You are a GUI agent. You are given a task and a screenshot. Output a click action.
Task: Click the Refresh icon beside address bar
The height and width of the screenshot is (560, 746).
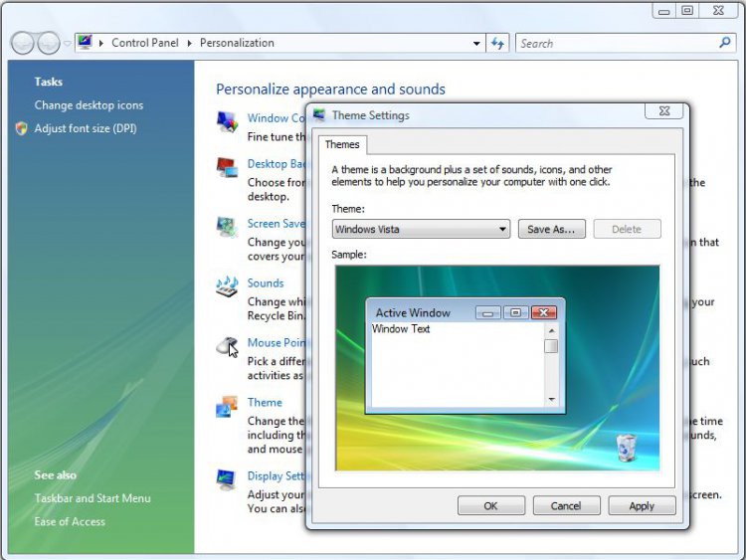click(x=498, y=43)
